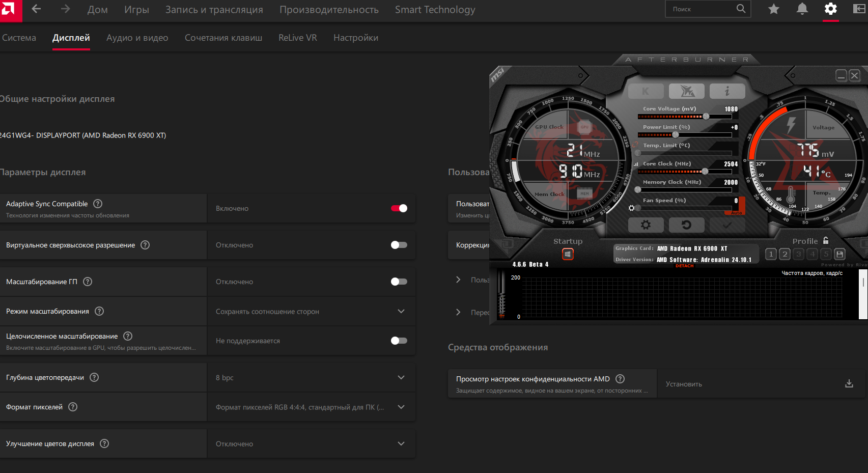The width and height of the screenshot is (868, 473).
Task: Show help for AMD privacy view setting
Action: pyautogui.click(x=620, y=379)
